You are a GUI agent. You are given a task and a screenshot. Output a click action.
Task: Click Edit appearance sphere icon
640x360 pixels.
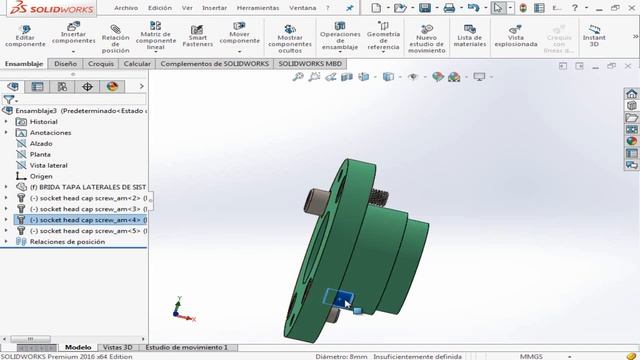tap(438, 77)
